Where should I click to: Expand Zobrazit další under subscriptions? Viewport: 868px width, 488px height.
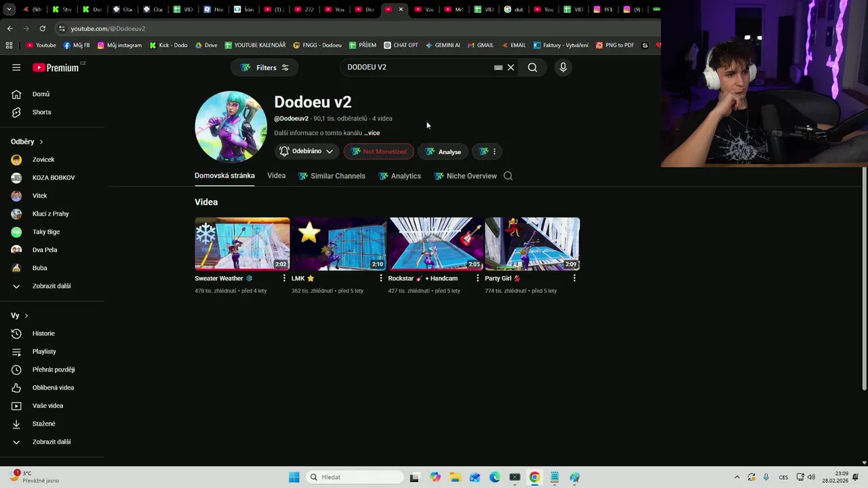52,286
